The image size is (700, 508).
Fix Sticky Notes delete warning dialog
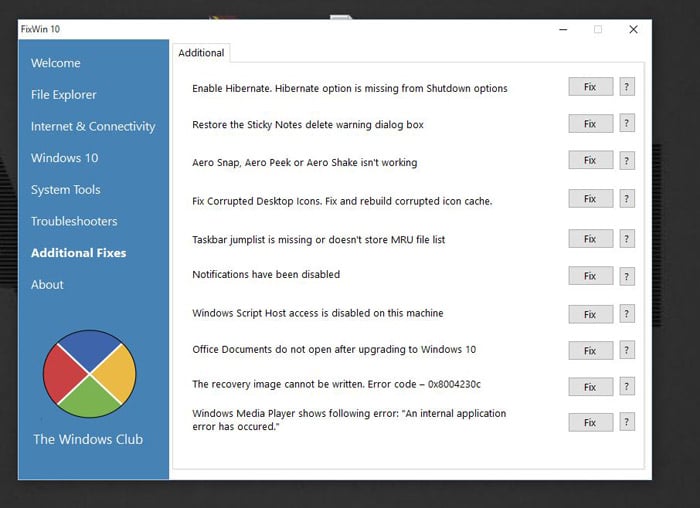point(591,124)
